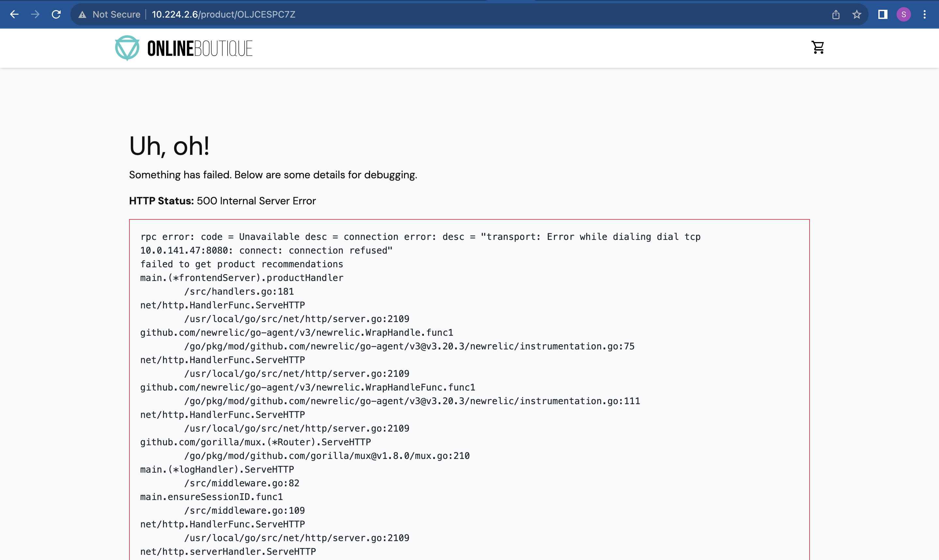Click 'github.com/gorilla/mux.(*Router).ServeHTTP' line
The image size is (939, 560).
(x=256, y=442)
